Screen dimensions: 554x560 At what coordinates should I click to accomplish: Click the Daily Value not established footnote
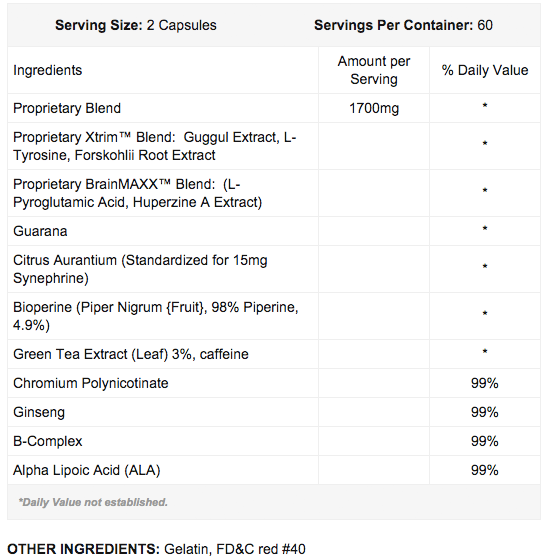(x=93, y=502)
